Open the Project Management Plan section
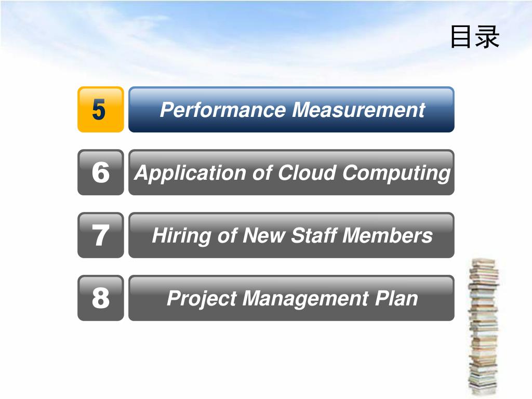The image size is (532, 399). point(291,298)
